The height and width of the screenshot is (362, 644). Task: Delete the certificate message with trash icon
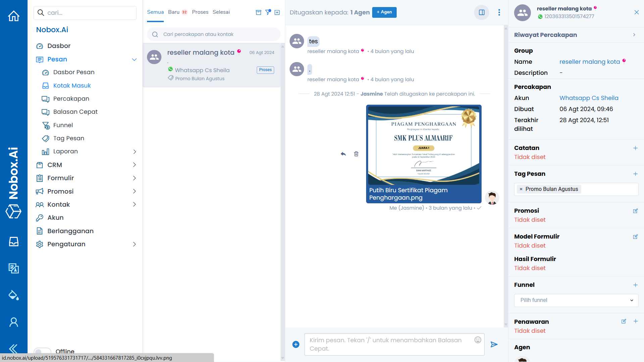coord(356,154)
